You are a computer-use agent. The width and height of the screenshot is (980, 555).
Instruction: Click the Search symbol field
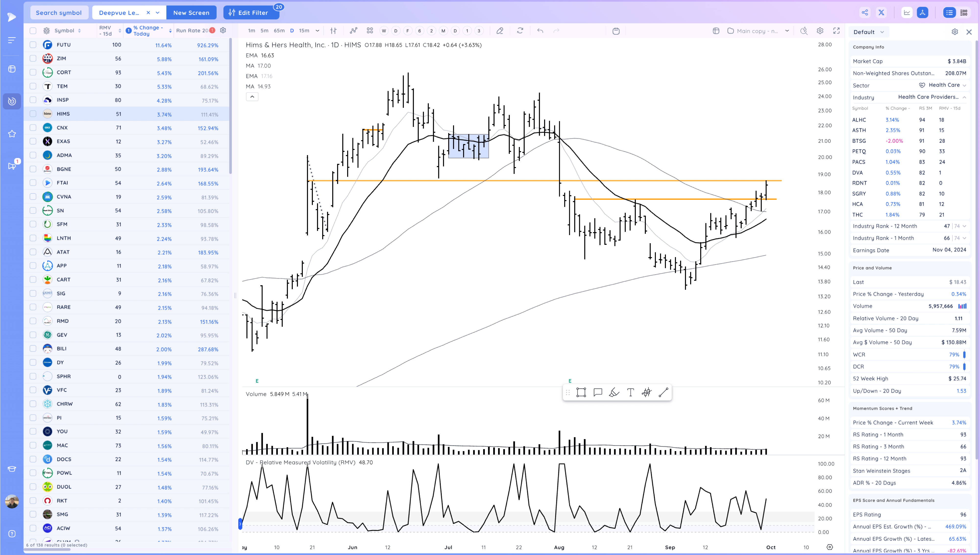click(x=59, y=12)
